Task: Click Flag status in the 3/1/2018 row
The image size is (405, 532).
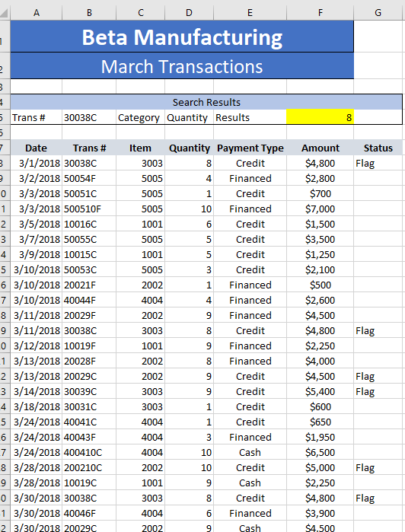Action: (378, 163)
